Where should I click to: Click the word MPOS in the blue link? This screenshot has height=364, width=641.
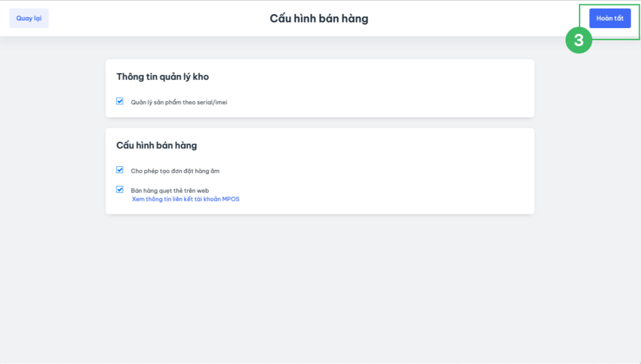231,199
